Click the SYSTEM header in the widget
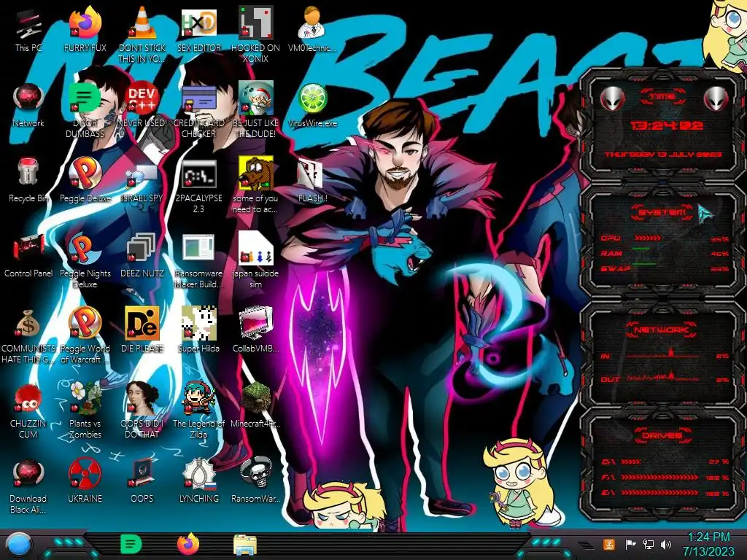 click(662, 212)
